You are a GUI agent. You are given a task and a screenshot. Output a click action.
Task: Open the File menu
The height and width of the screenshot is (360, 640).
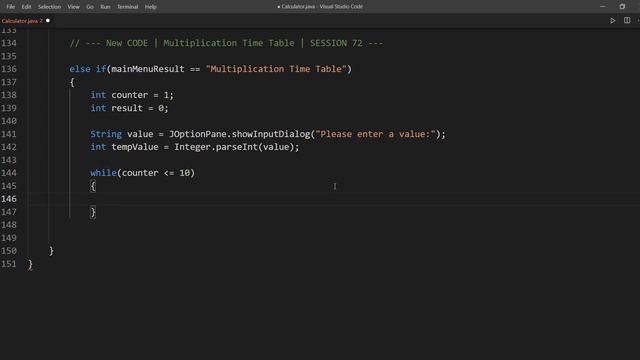pos(10,7)
